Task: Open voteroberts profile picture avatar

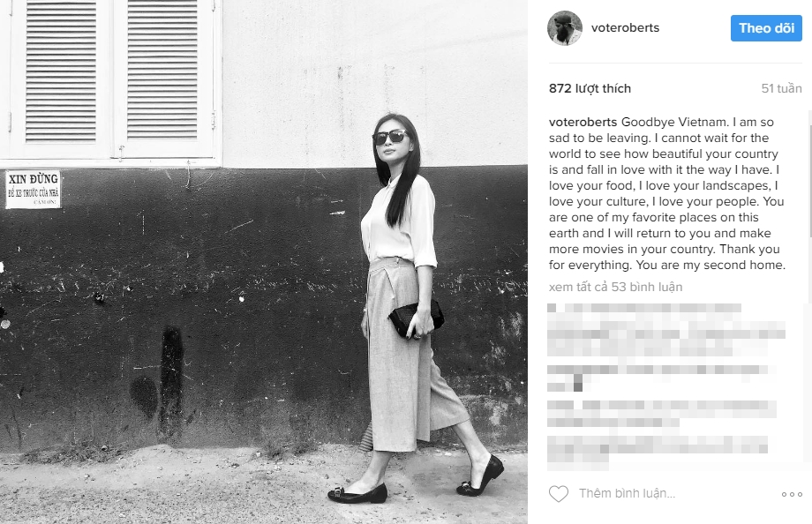Action: pos(565,28)
